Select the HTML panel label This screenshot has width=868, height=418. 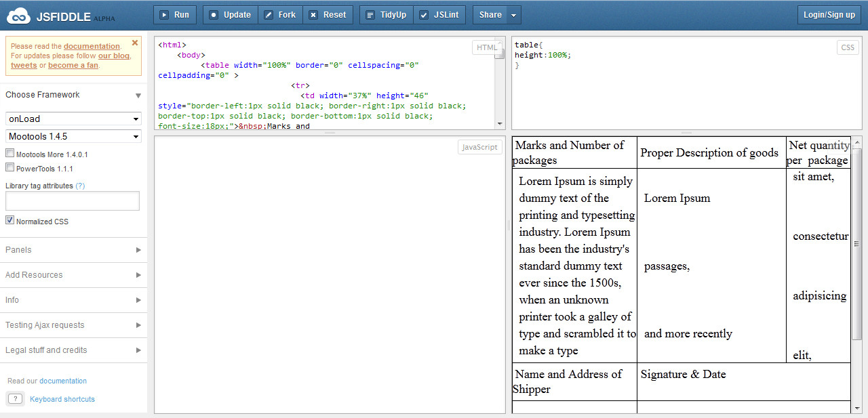pyautogui.click(x=486, y=47)
